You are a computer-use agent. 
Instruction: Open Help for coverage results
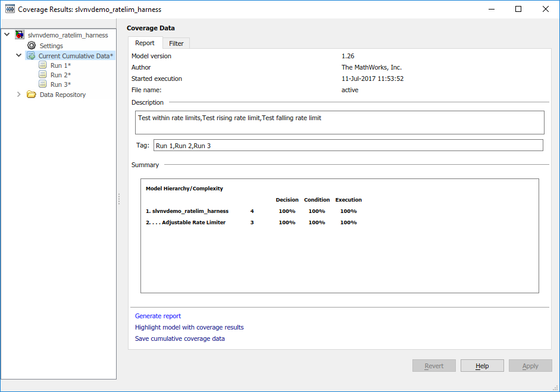click(482, 366)
